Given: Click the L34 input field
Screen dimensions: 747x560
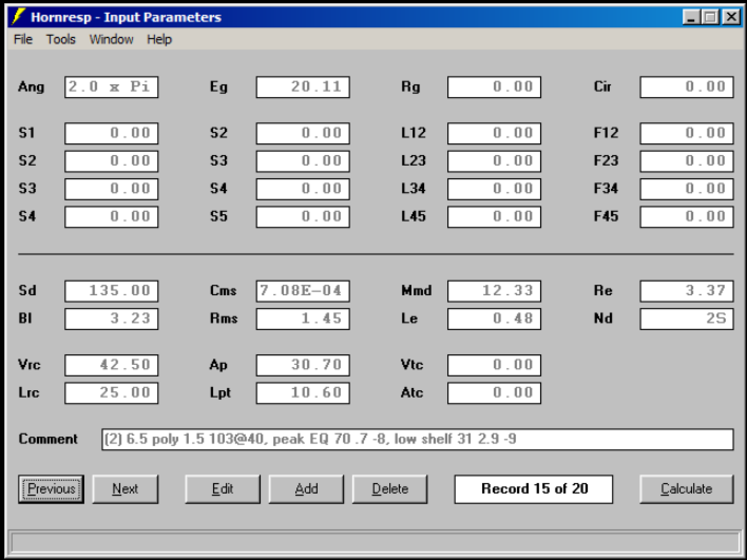Looking at the screenshot, I should [494, 189].
